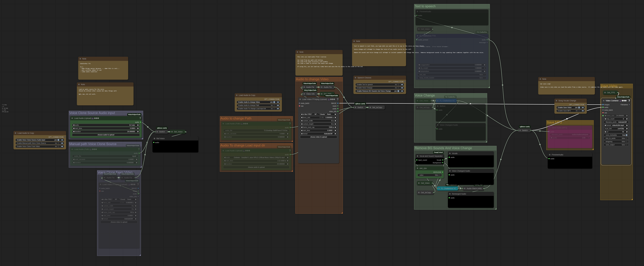Adjust the temperature value in FL Chatterbox TTS
This screenshot has width=644, height=266.
pyautogui.click(x=452, y=71)
